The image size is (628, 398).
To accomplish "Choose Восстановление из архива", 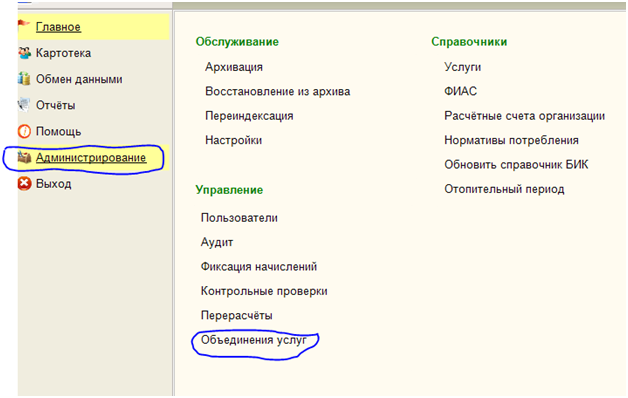I will [x=278, y=91].
